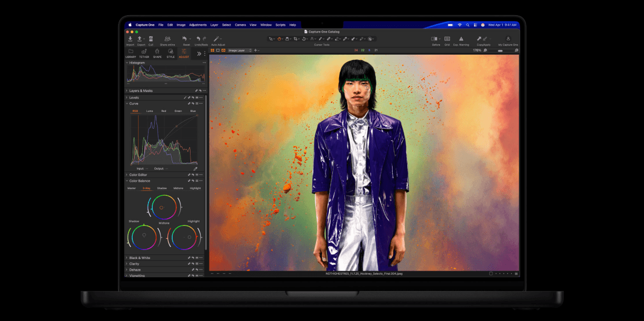The height and width of the screenshot is (321, 644).
Task: Click the Share online icon
Action: [x=167, y=38]
